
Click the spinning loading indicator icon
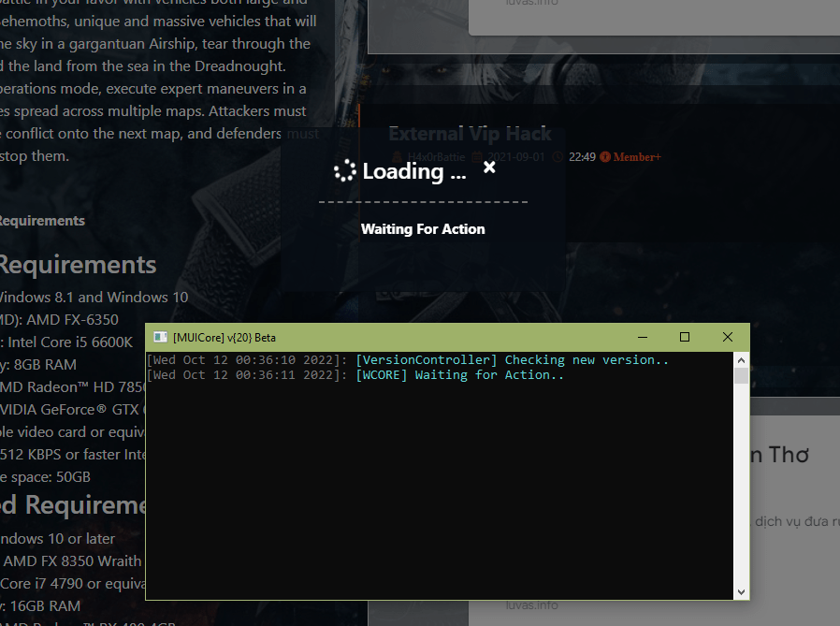pyautogui.click(x=345, y=170)
